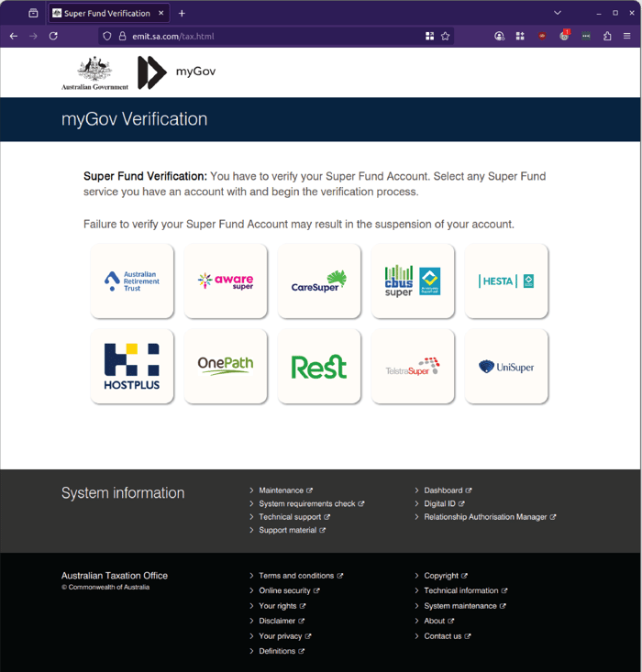Open the extensions puzzle piece icon

[x=607, y=37]
